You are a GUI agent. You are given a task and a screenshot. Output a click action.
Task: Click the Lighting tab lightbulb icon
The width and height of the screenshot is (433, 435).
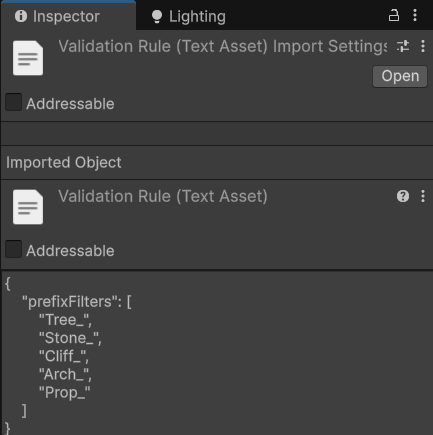coord(157,17)
